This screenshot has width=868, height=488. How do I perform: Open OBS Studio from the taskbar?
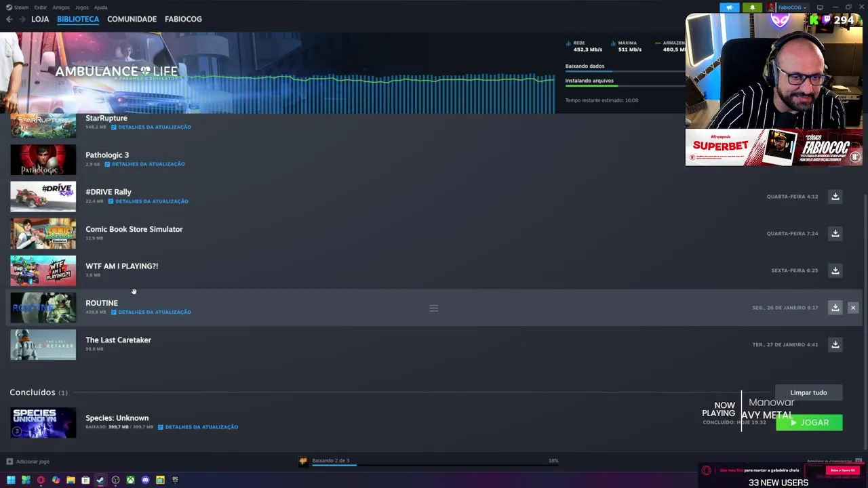(115, 480)
